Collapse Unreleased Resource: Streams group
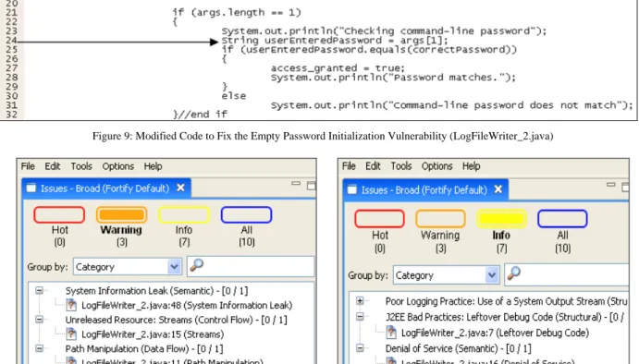Screen dimensions: 639x364 pyautogui.click(x=39, y=320)
